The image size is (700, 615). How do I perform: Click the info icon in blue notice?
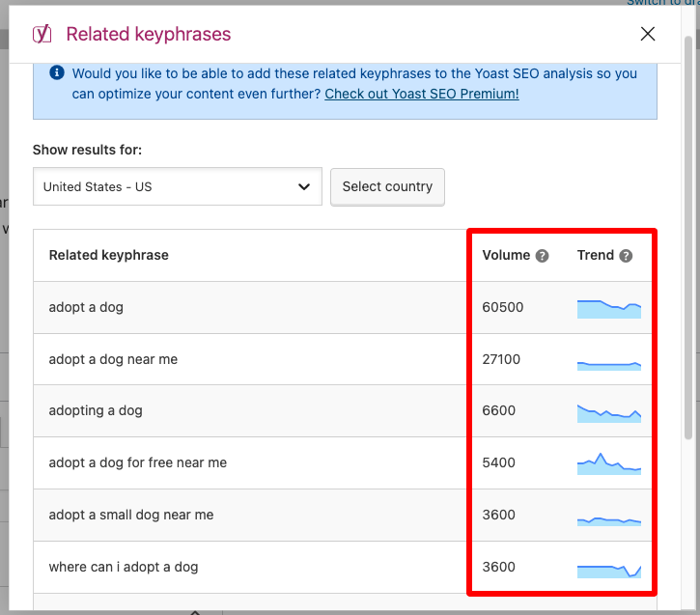57,72
